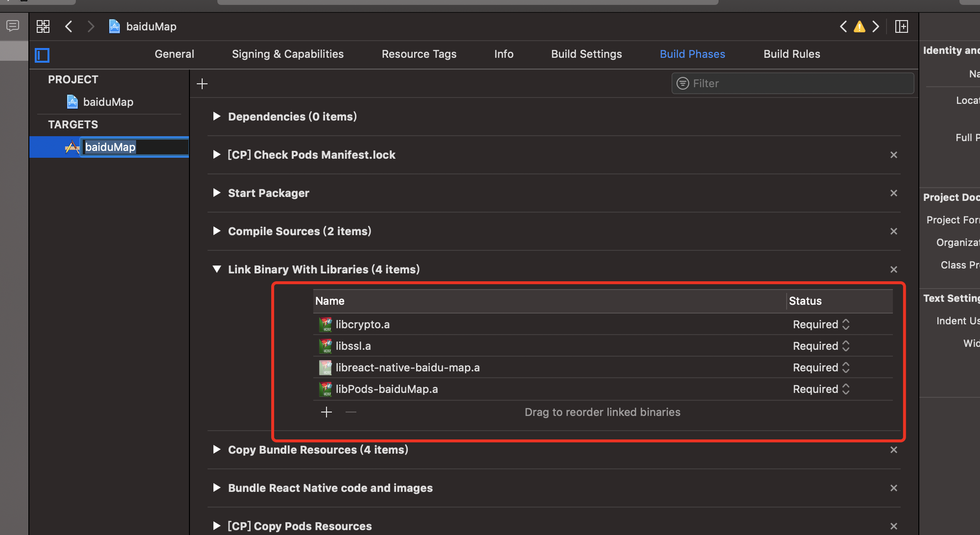Add editor pane on the right
The image size is (980, 535).
tap(901, 26)
